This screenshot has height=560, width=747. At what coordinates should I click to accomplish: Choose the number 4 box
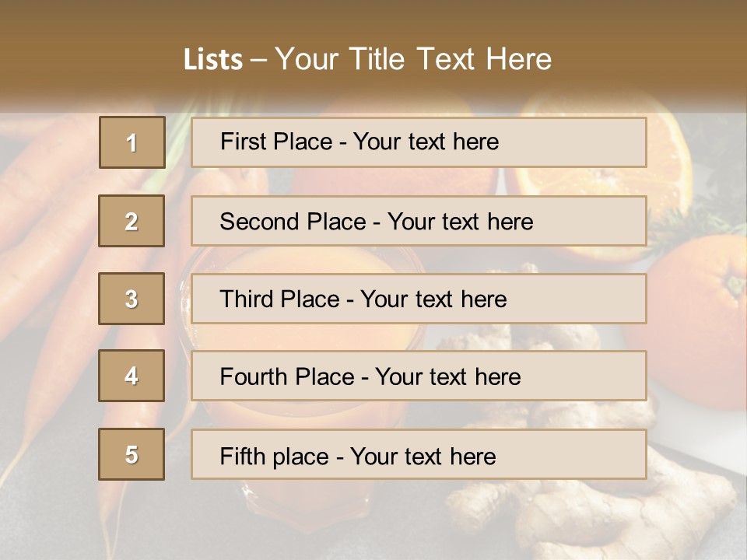[132, 376]
